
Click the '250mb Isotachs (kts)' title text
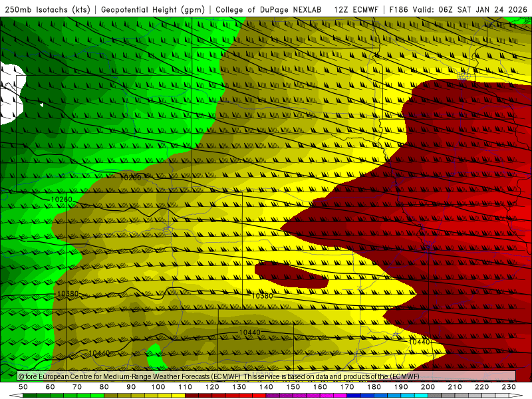click(x=48, y=9)
